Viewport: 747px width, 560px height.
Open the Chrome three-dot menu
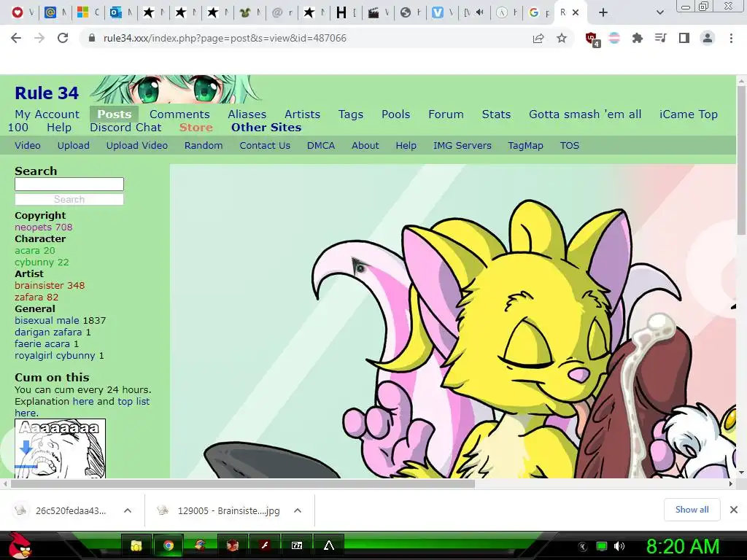731,38
